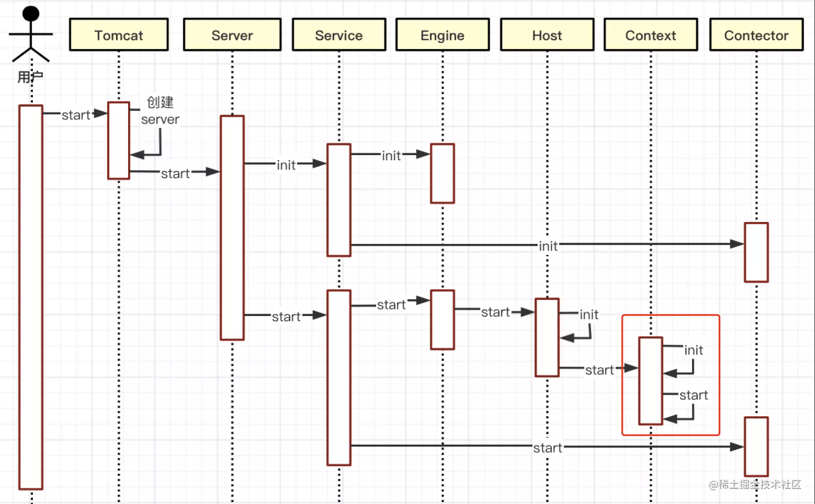Click the init label from Server to Service
Viewport: 815px width, 504px height.
point(286,166)
